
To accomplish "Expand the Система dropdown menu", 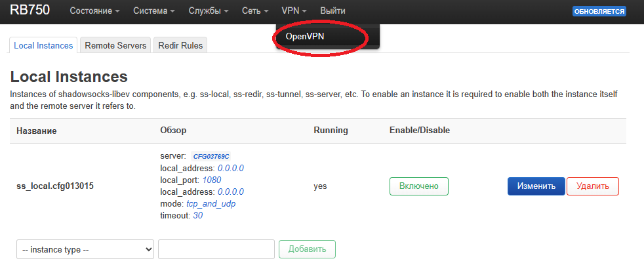I will pos(153,11).
